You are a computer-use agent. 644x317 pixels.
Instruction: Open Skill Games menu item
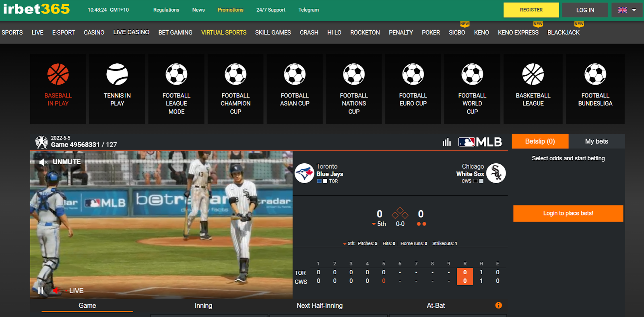click(x=273, y=32)
